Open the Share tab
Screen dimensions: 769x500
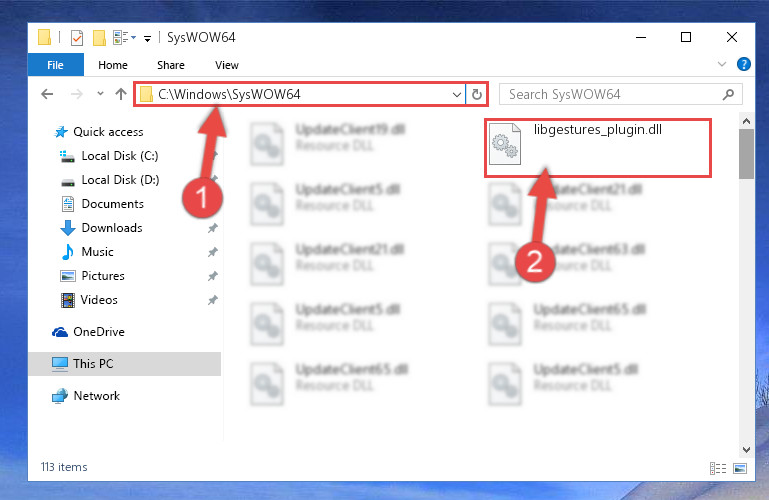coord(171,65)
